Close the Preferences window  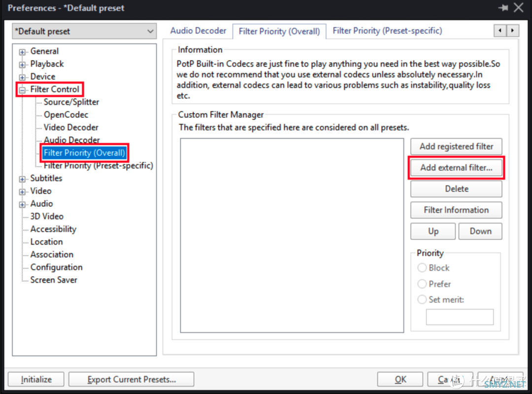pos(518,7)
